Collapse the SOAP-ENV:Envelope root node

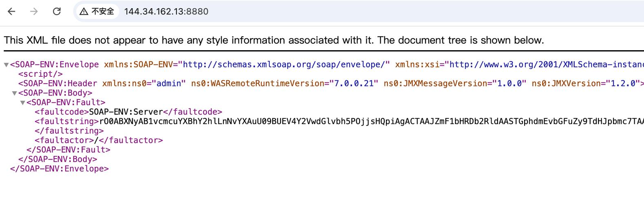(6, 65)
